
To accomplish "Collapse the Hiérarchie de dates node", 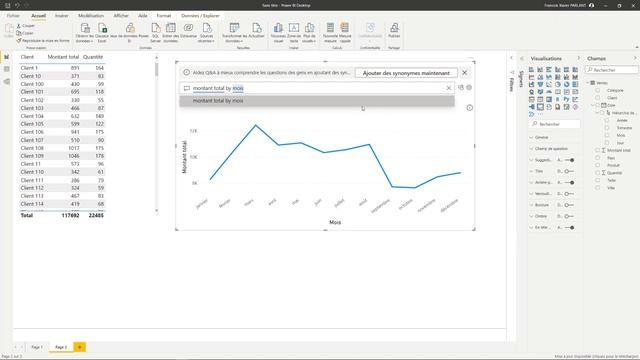I will coord(598,113).
